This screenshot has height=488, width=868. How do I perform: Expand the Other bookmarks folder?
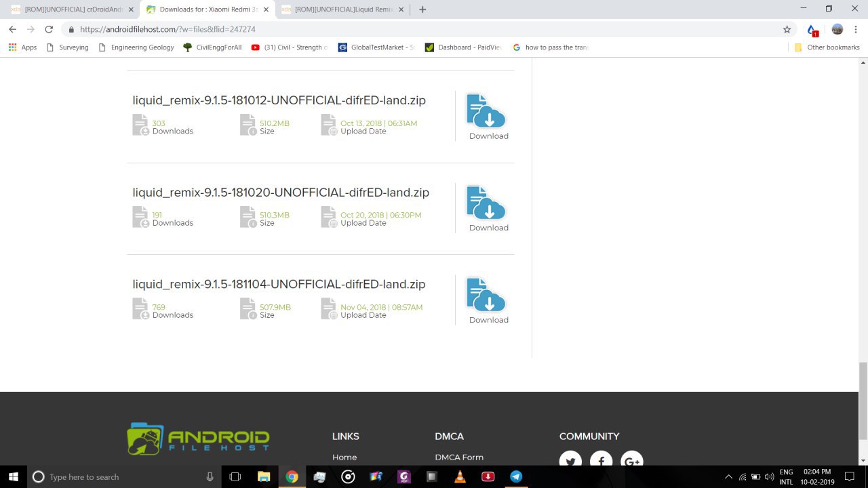827,47
